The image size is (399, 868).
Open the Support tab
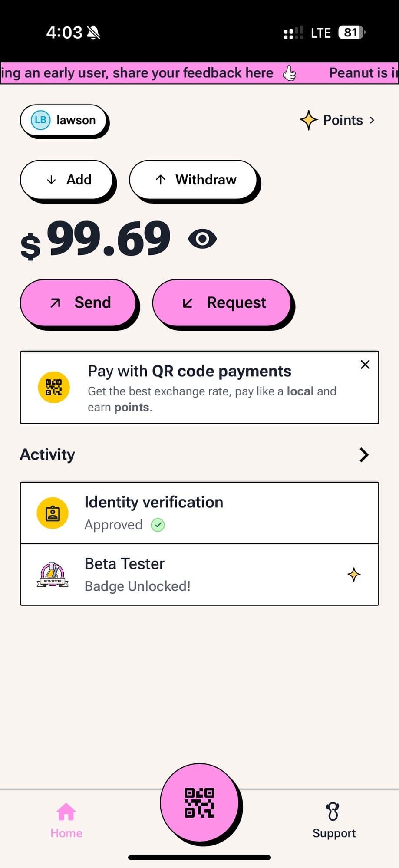coord(333,820)
